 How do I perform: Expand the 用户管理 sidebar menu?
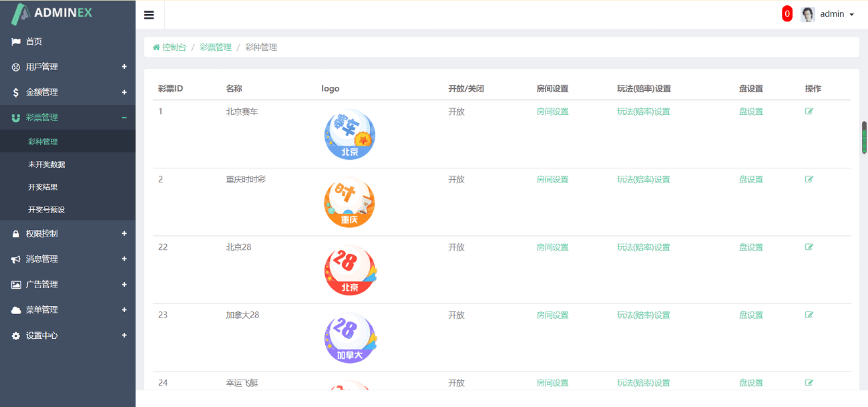[x=67, y=67]
